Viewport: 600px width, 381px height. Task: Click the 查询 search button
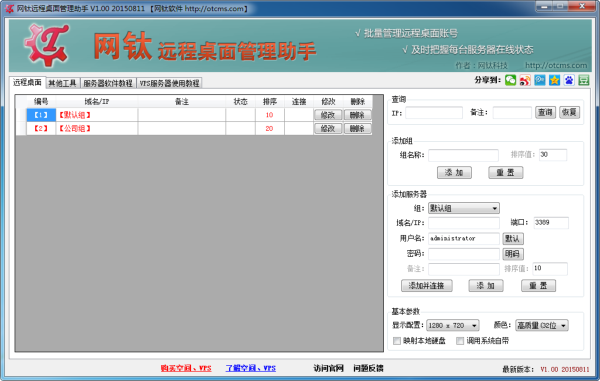545,112
